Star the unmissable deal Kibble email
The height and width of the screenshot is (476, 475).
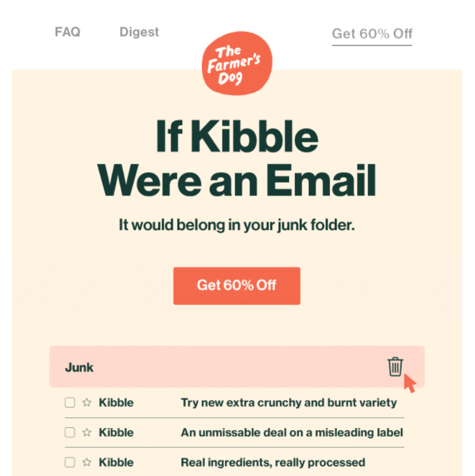click(x=87, y=432)
